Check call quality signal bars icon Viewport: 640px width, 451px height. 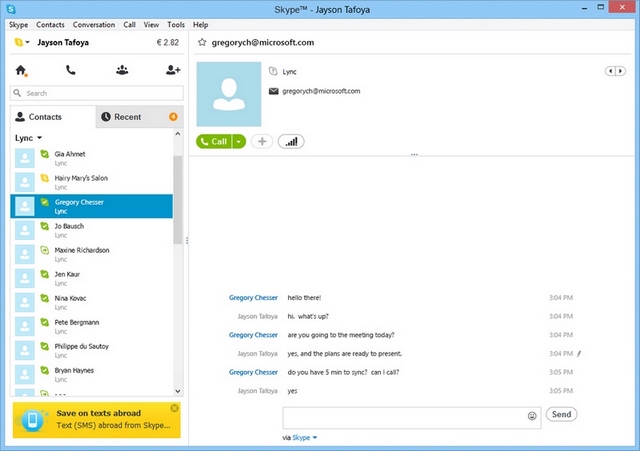click(x=291, y=142)
